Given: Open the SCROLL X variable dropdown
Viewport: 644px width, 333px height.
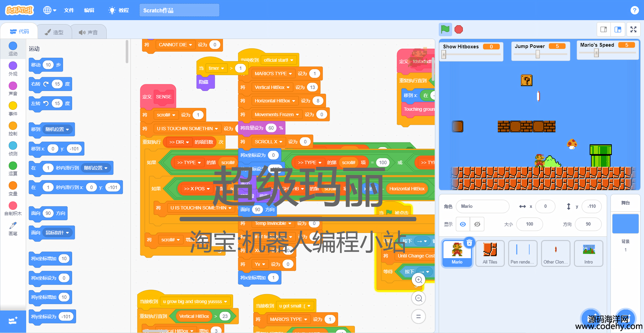Looking at the screenshot, I should (268, 142).
